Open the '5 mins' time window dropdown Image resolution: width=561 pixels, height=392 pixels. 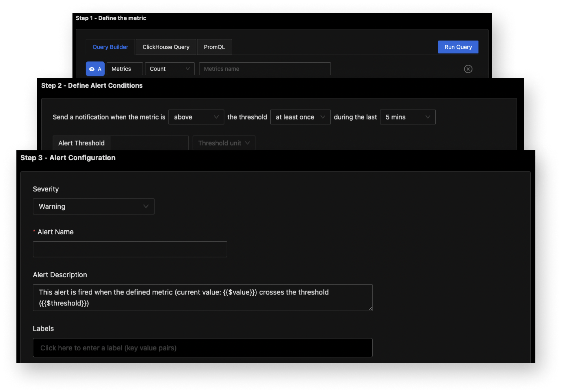tap(407, 117)
